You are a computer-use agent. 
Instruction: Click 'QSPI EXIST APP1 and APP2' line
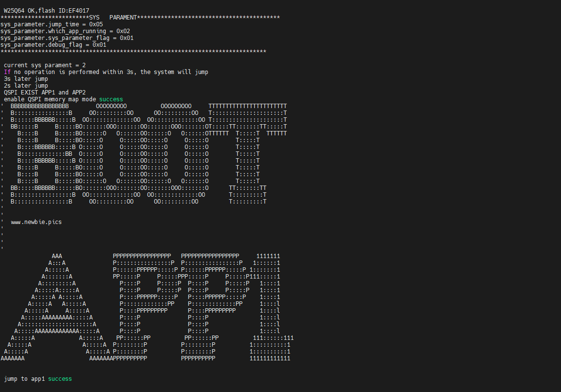(x=45, y=92)
